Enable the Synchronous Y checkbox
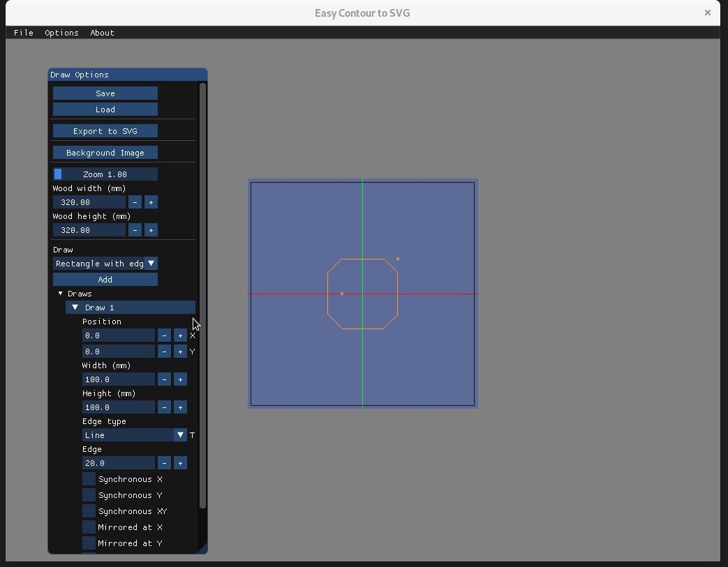Screen dimensions: 728x567 pos(89,495)
